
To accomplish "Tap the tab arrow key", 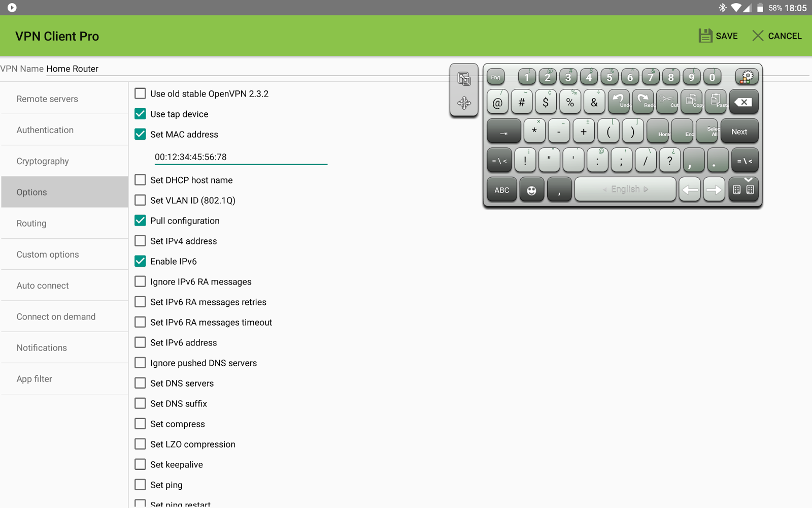I will pyautogui.click(x=503, y=132).
